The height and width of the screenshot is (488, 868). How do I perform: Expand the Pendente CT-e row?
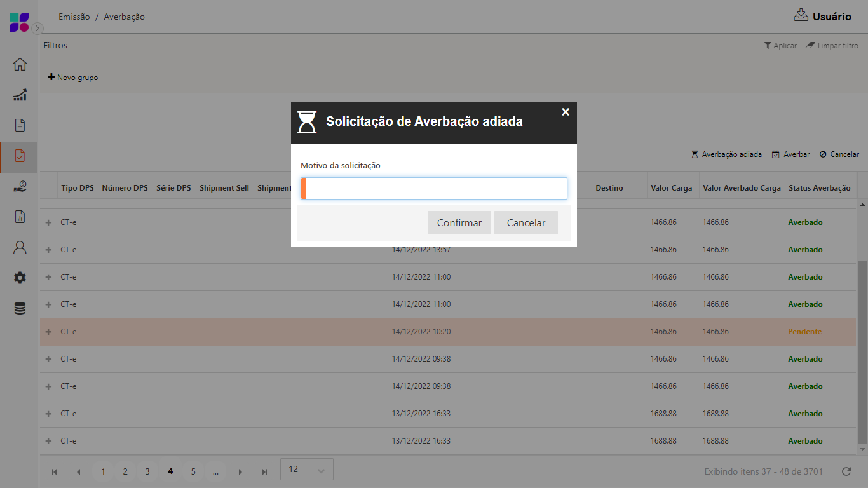[x=48, y=332]
